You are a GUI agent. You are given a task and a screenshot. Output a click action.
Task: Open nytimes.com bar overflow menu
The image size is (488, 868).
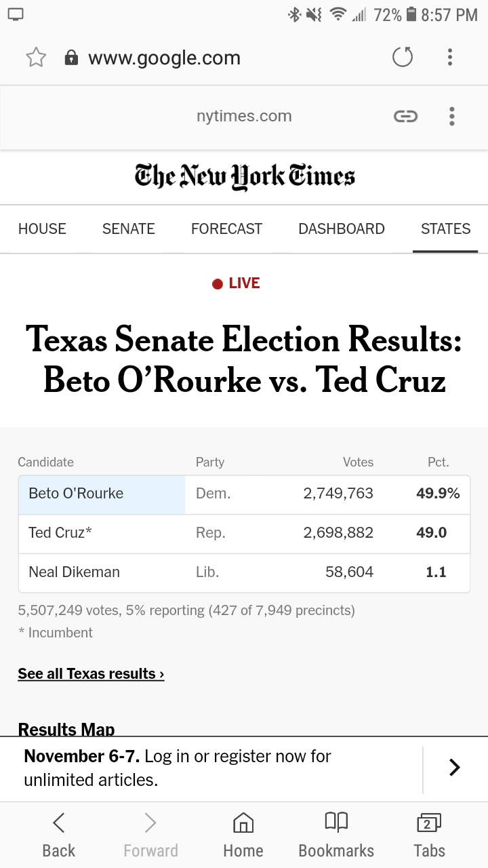[x=451, y=117]
